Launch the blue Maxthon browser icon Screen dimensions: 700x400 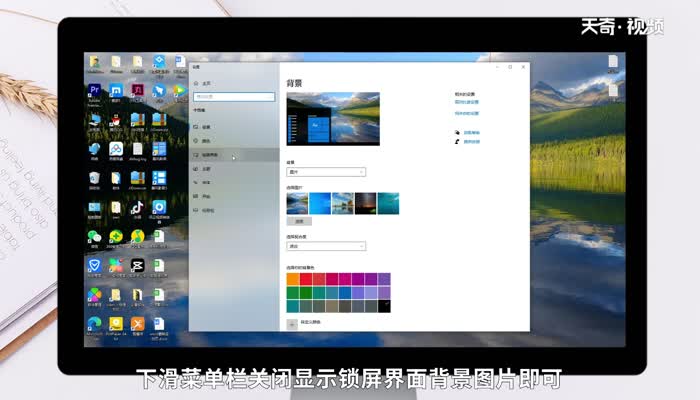[x=116, y=91]
